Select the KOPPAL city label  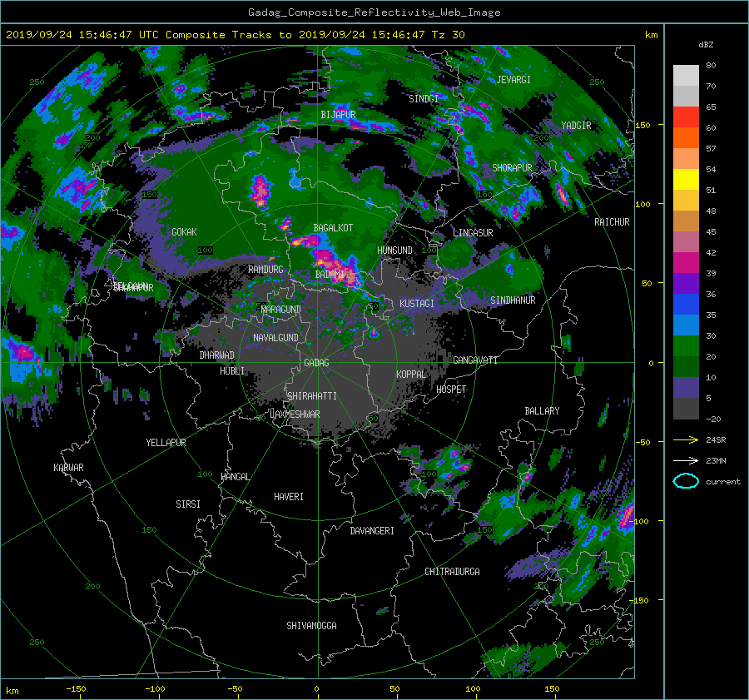pyautogui.click(x=411, y=375)
